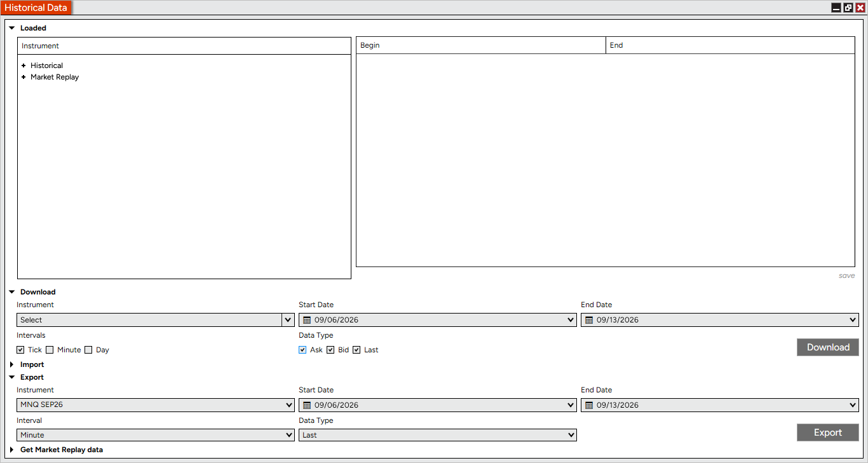Disable the Ask data type checkbox
The image size is (868, 463).
point(302,350)
